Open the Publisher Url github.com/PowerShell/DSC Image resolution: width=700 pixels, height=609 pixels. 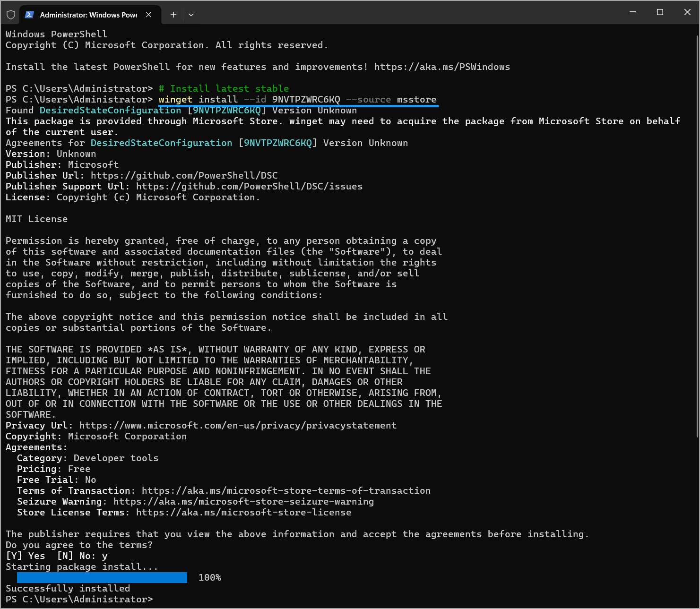184,175
